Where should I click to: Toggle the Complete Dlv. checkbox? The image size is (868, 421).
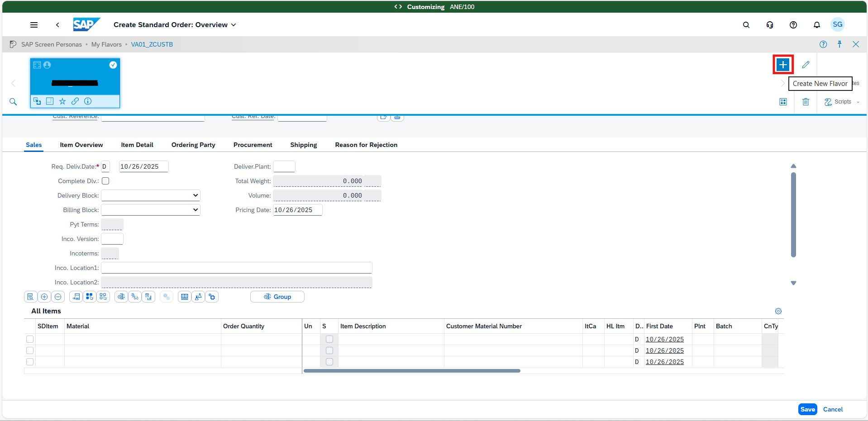(x=105, y=181)
